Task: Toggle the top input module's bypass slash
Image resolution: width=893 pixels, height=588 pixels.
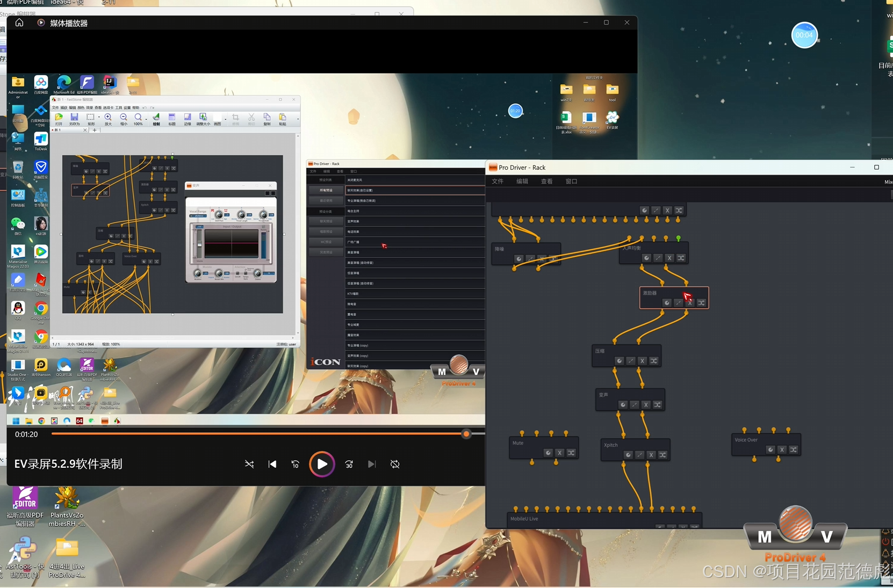Action: coord(656,210)
